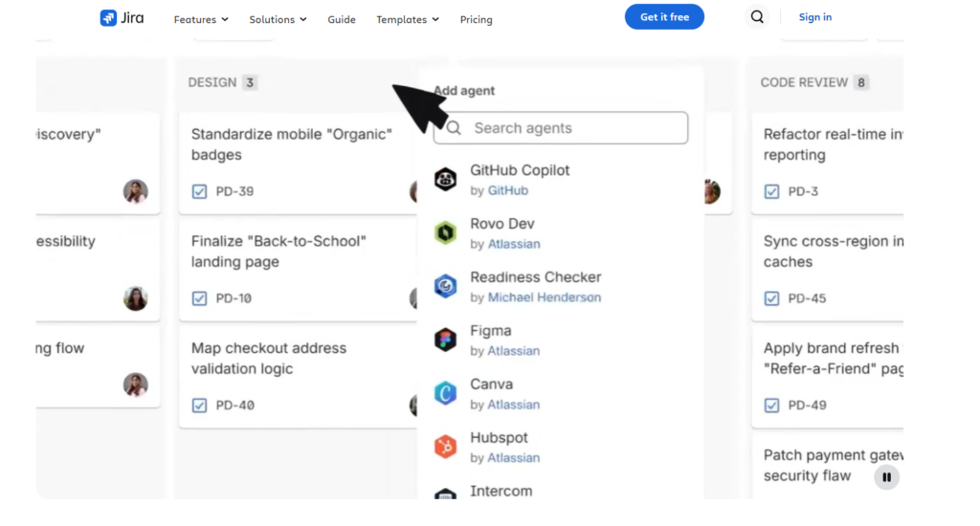
Task: Open the Atlassian link under Figma
Action: 514,350
